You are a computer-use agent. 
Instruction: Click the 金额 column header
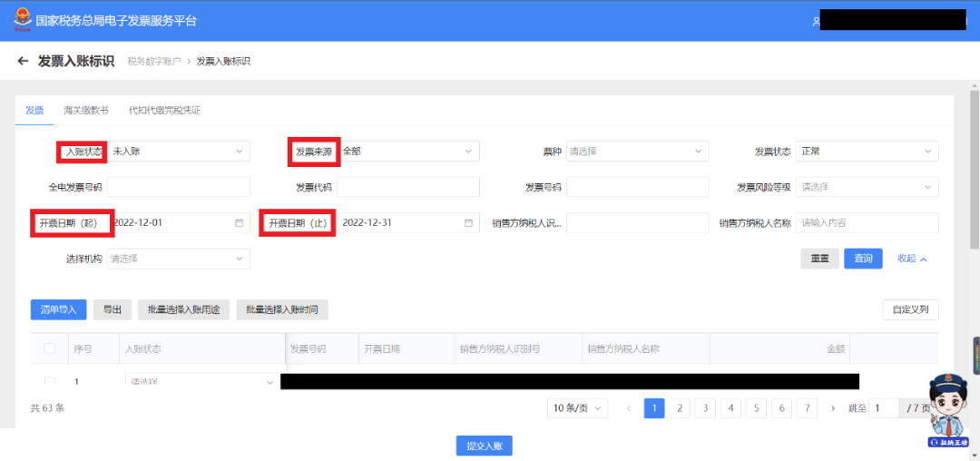tap(836, 348)
